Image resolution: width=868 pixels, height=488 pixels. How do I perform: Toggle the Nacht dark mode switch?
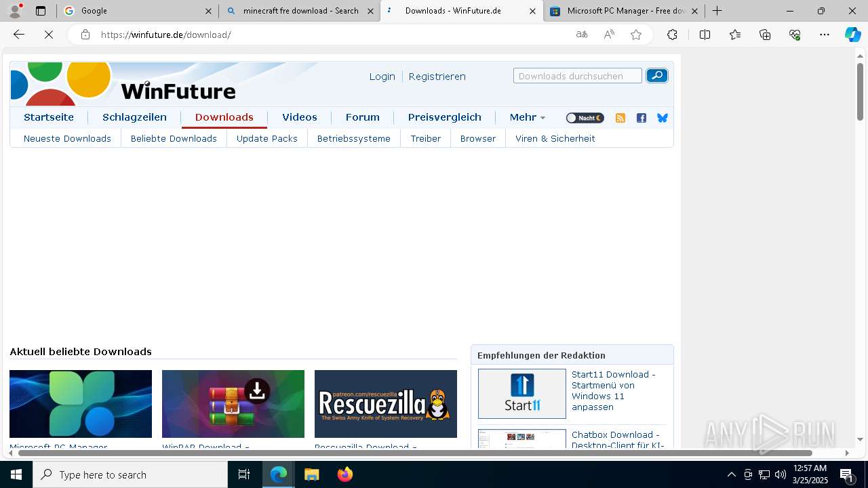click(585, 118)
